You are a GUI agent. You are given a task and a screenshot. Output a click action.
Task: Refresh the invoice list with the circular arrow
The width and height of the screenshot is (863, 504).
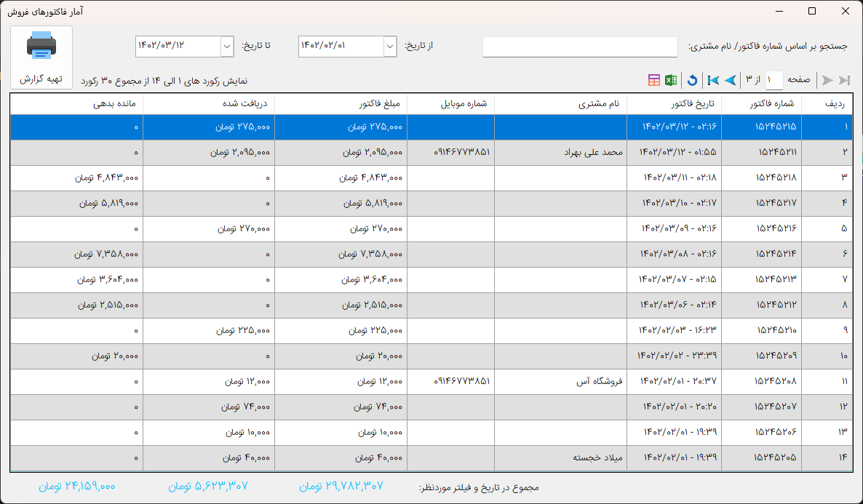(693, 80)
